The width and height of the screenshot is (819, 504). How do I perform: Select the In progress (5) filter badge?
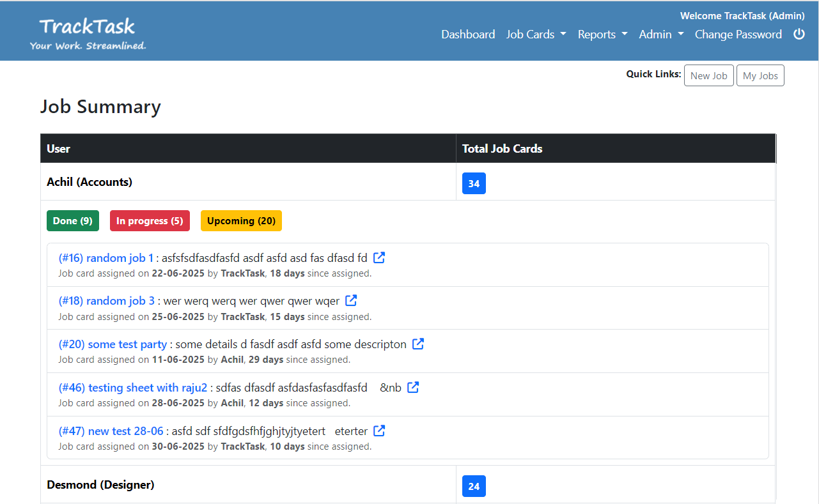(x=150, y=220)
